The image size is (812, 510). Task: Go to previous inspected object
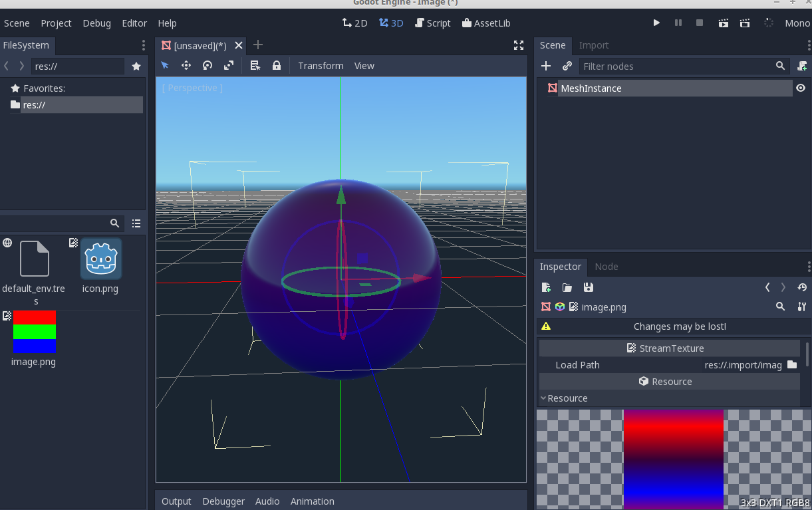point(767,287)
